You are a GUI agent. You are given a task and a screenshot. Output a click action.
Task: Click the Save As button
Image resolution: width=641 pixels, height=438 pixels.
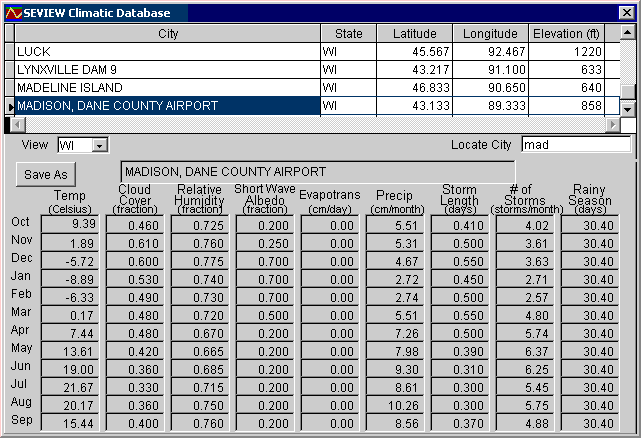(x=46, y=175)
